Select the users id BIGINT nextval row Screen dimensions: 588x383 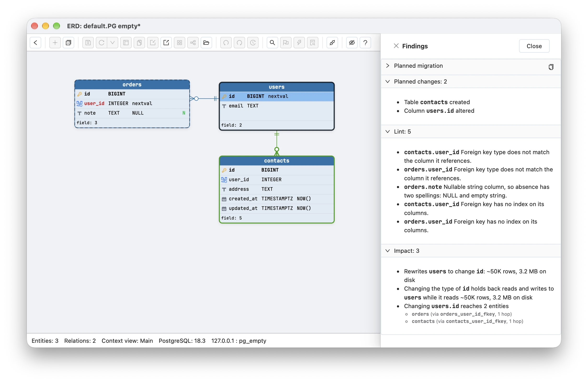[277, 96]
